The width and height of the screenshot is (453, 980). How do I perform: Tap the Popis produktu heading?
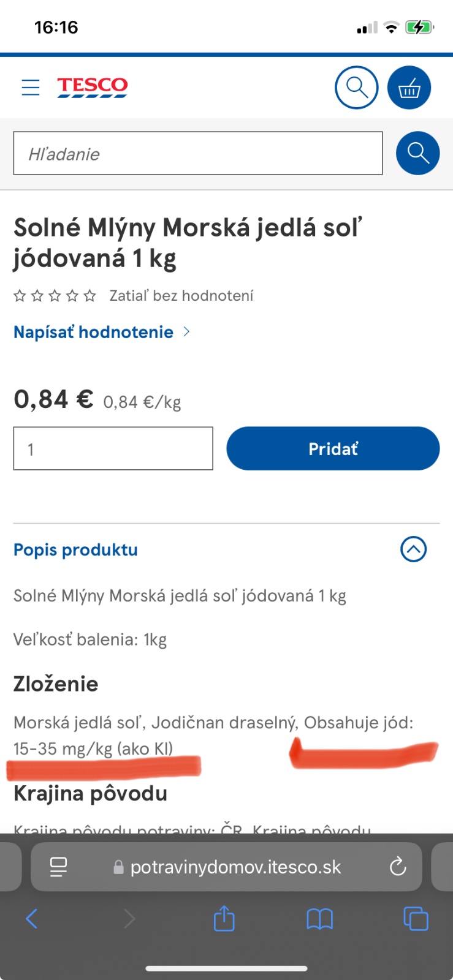[75, 550]
